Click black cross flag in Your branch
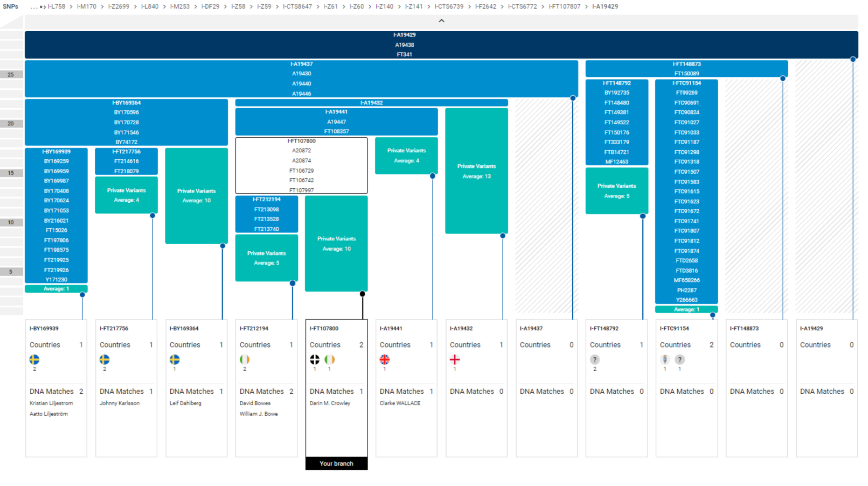 coord(315,359)
